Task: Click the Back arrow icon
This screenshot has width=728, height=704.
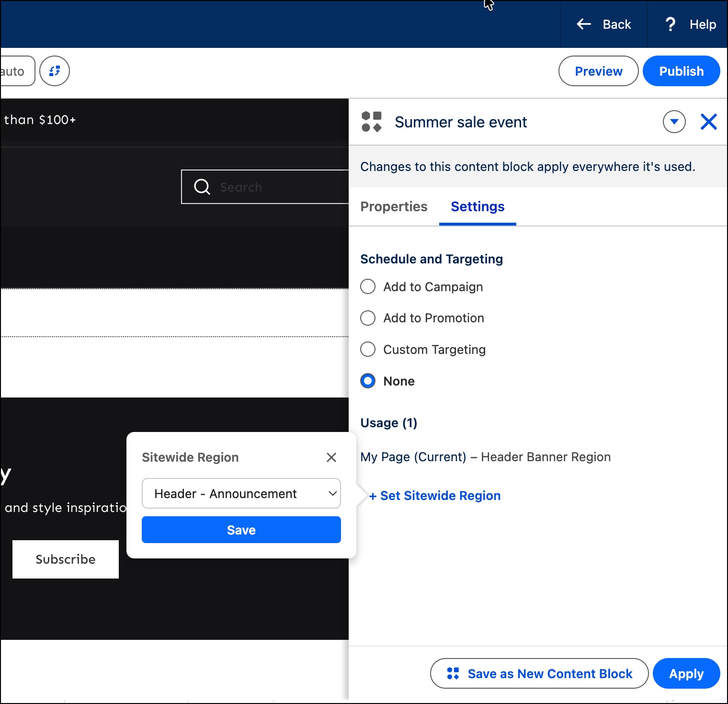Action: coord(583,24)
